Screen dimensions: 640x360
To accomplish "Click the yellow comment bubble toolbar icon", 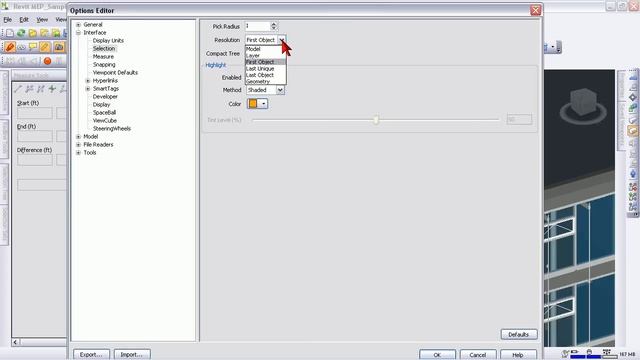I will click(33, 47).
